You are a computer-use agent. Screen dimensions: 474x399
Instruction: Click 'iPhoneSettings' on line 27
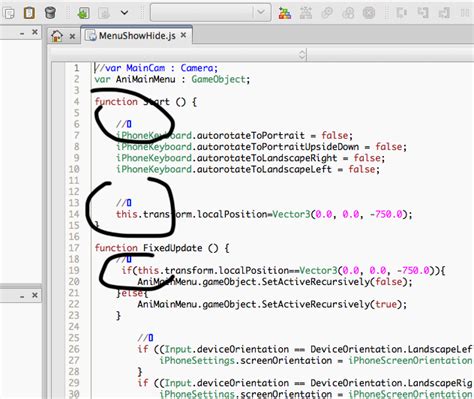click(x=197, y=361)
